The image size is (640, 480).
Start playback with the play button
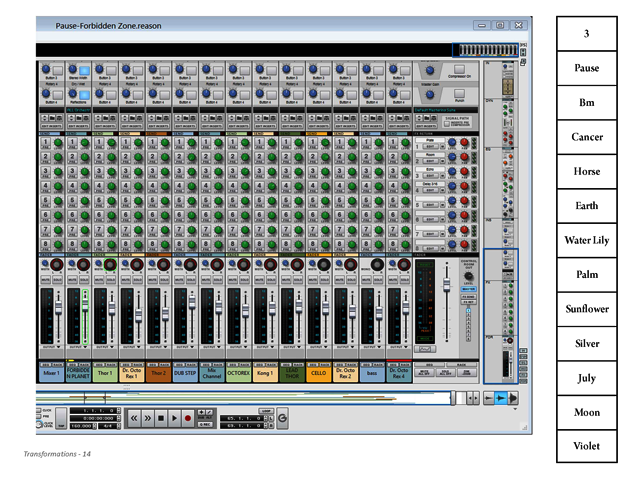174,418
